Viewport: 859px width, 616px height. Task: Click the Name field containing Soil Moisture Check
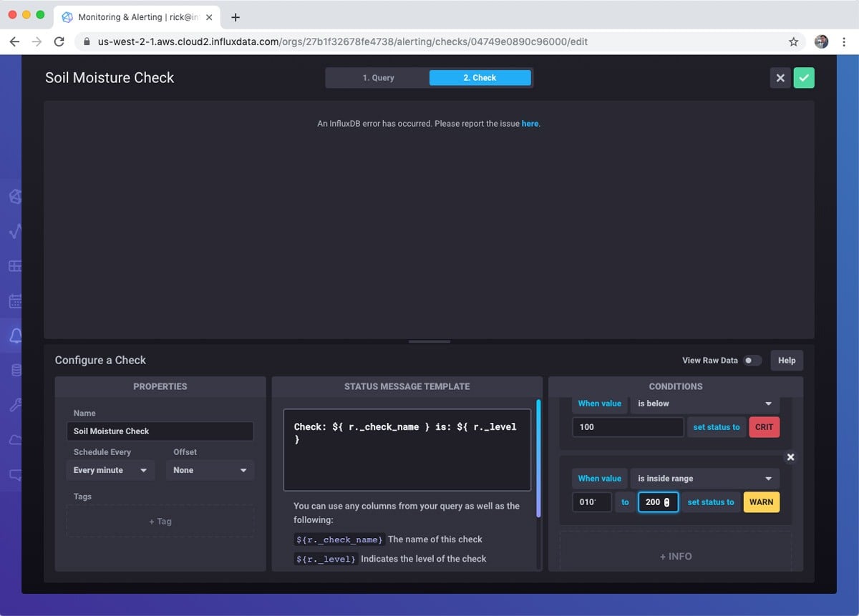tap(159, 431)
